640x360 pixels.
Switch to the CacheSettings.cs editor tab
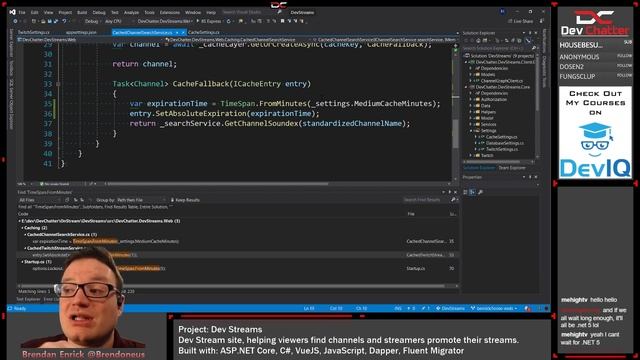[x=204, y=32]
